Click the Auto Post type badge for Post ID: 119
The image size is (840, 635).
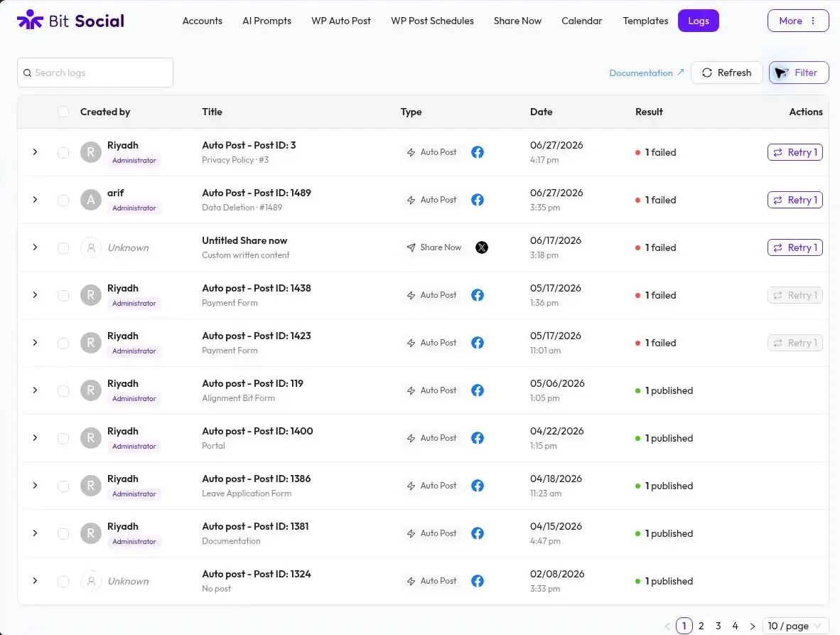pyautogui.click(x=431, y=390)
